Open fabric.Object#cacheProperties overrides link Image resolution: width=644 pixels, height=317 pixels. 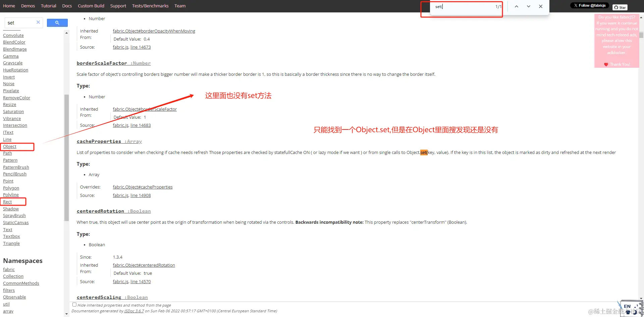143,187
